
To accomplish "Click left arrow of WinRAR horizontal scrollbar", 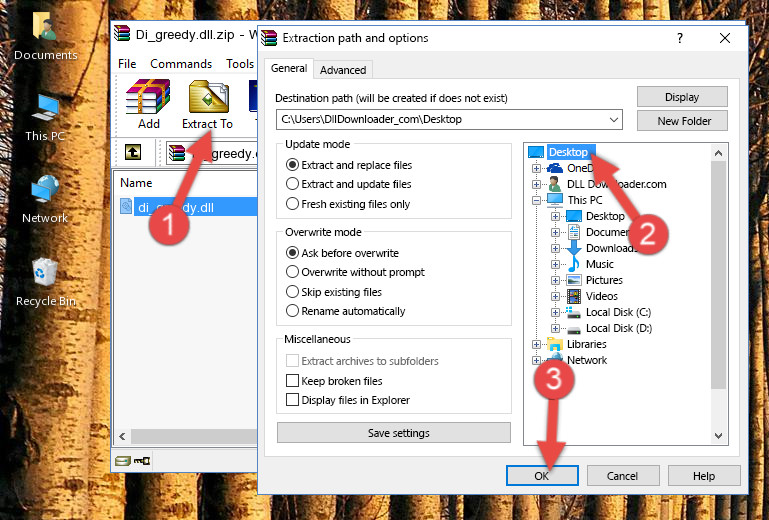I will click(122, 436).
